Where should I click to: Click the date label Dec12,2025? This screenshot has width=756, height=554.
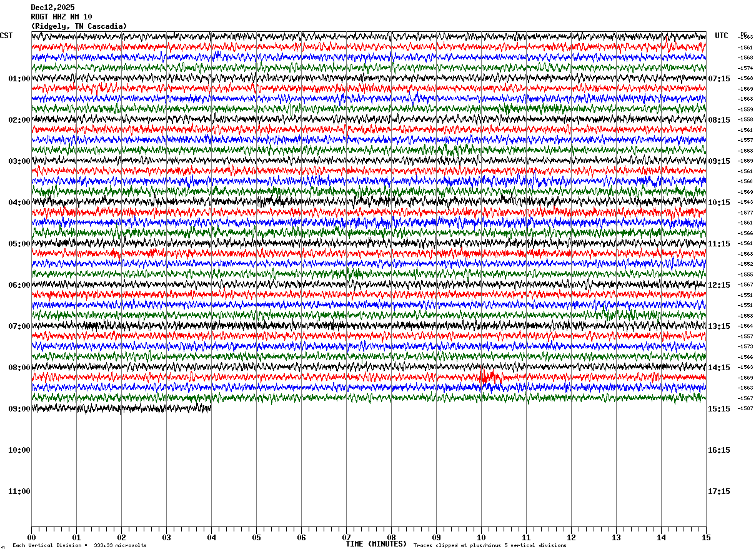point(52,8)
